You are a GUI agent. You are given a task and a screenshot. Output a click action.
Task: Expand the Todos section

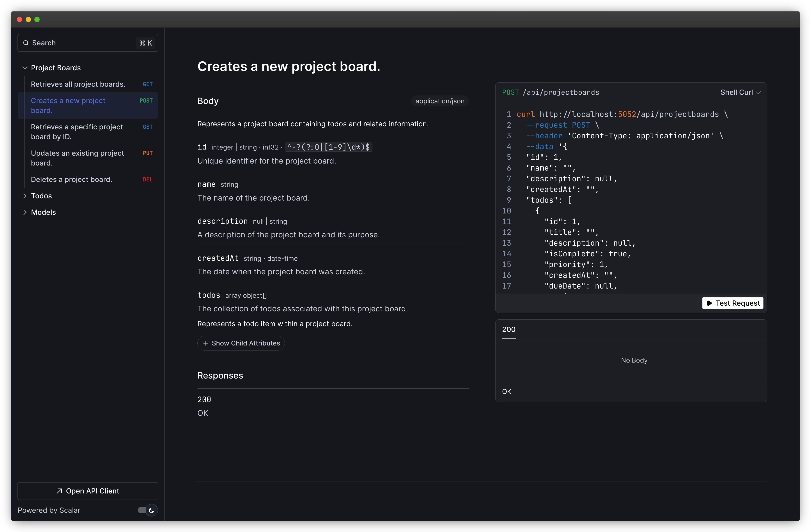click(x=25, y=196)
